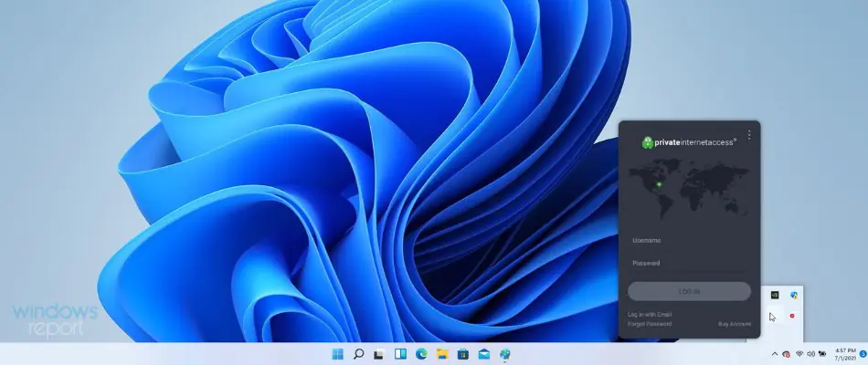Collapse the hidden tray icons chevron
The image size is (868, 365).
[x=775, y=354]
